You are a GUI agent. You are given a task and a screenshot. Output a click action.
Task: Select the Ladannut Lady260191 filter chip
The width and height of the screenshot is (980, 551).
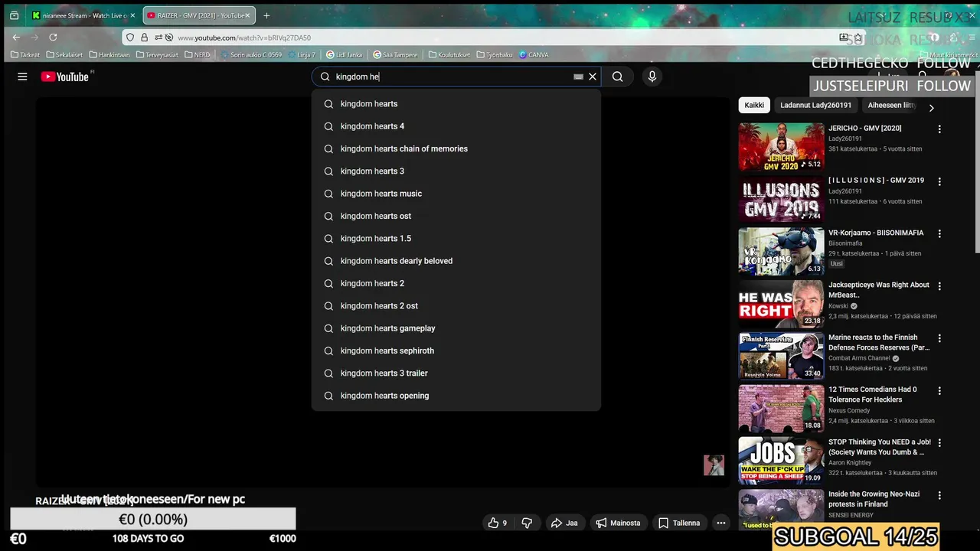815,106
